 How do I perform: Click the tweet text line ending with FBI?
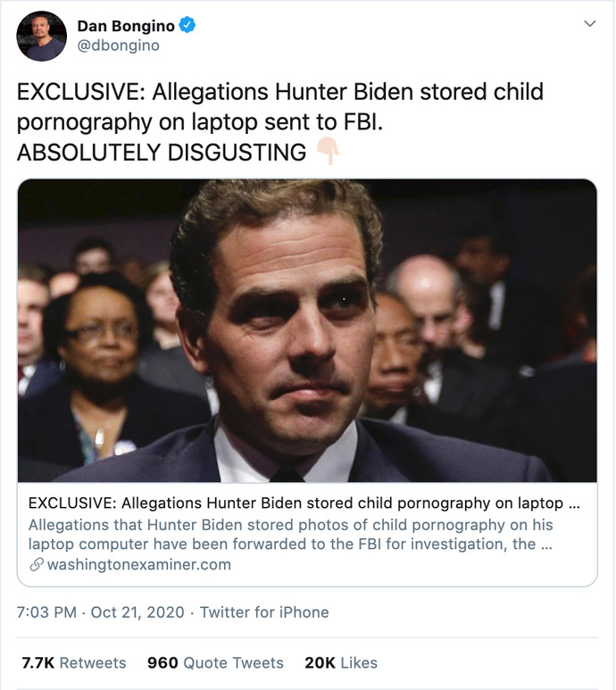click(x=200, y=122)
